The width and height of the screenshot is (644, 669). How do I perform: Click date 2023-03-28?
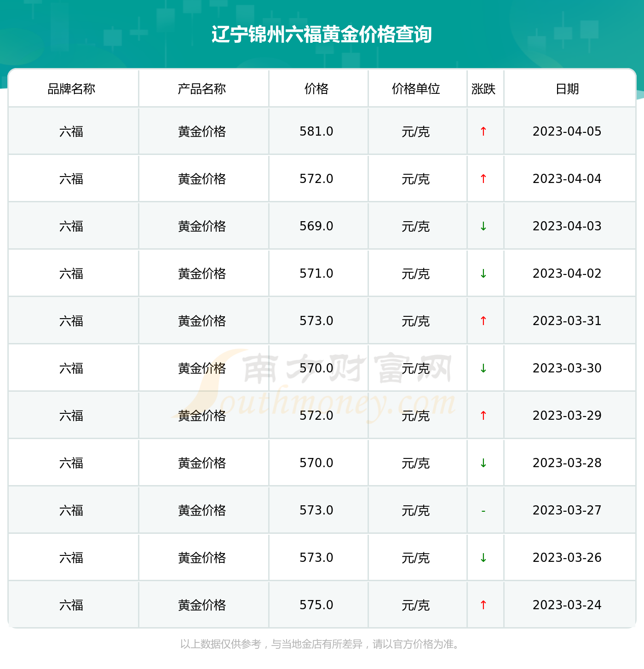[567, 463]
